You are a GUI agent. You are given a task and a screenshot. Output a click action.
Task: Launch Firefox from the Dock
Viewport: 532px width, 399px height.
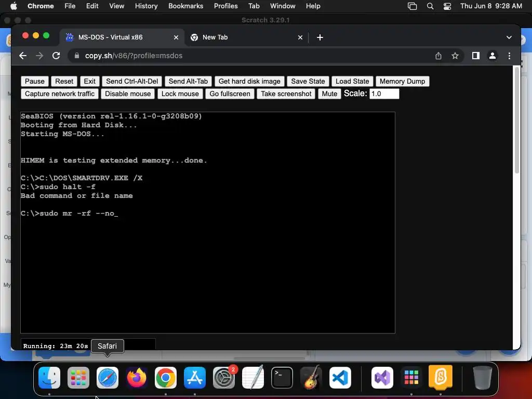pyautogui.click(x=137, y=378)
